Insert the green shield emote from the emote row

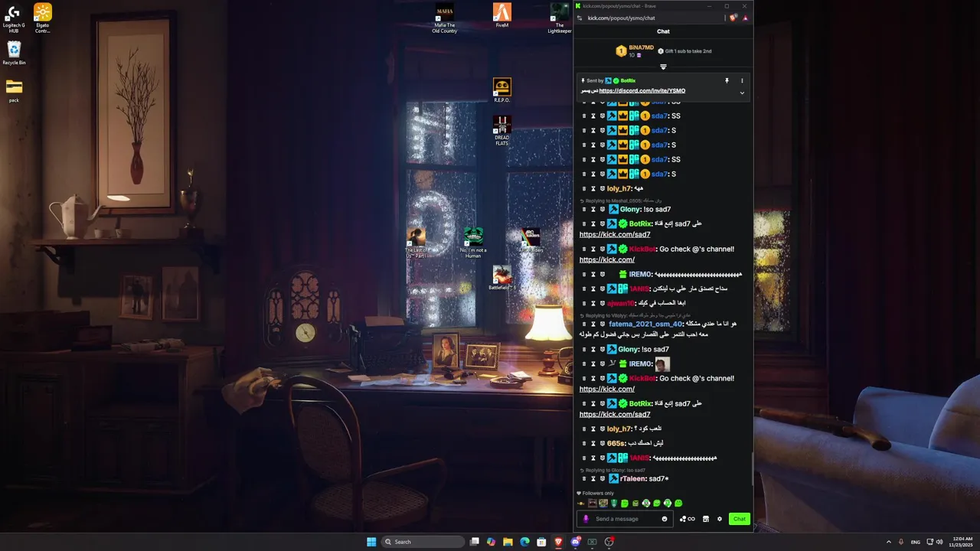tap(613, 503)
